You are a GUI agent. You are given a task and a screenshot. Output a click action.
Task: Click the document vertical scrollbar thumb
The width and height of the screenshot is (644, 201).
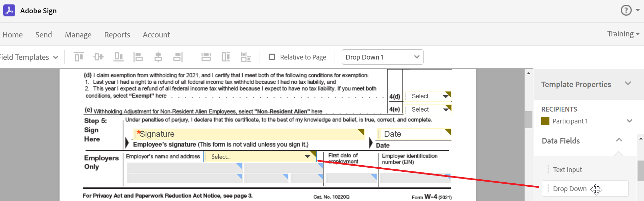click(x=529, y=120)
